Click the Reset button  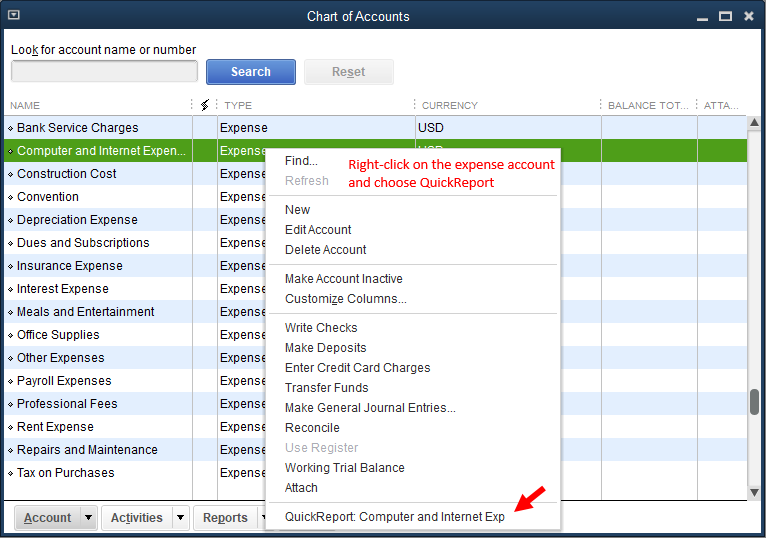coord(348,72)
